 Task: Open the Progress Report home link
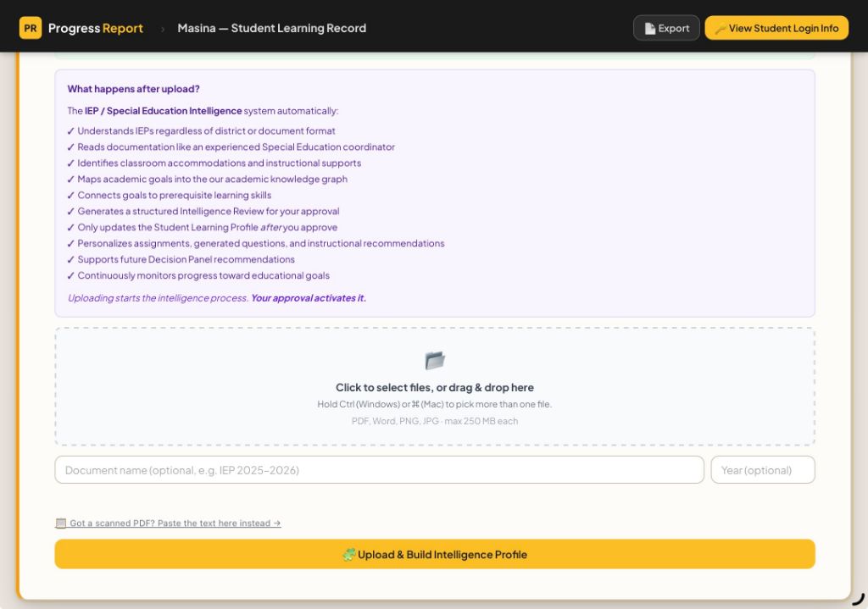[95, 28]
